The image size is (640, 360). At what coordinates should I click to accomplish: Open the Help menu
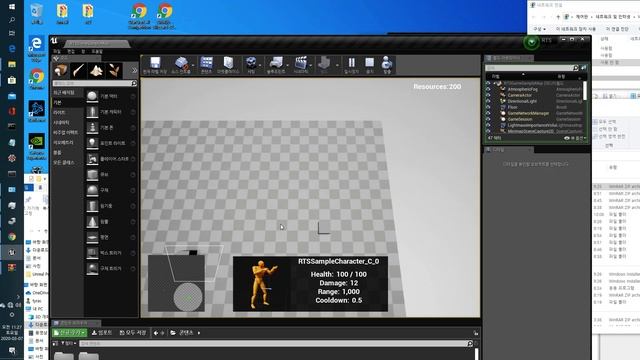(97, 51)
